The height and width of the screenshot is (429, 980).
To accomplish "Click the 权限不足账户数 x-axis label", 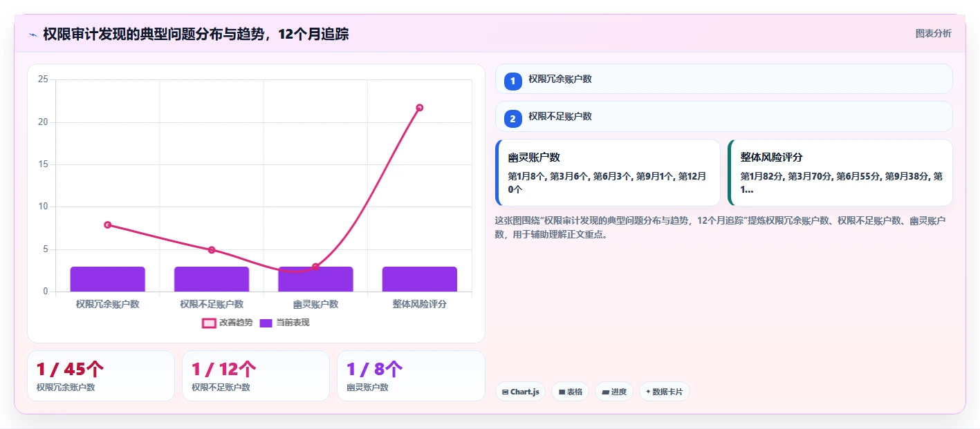I will click(x=212, y=304).
